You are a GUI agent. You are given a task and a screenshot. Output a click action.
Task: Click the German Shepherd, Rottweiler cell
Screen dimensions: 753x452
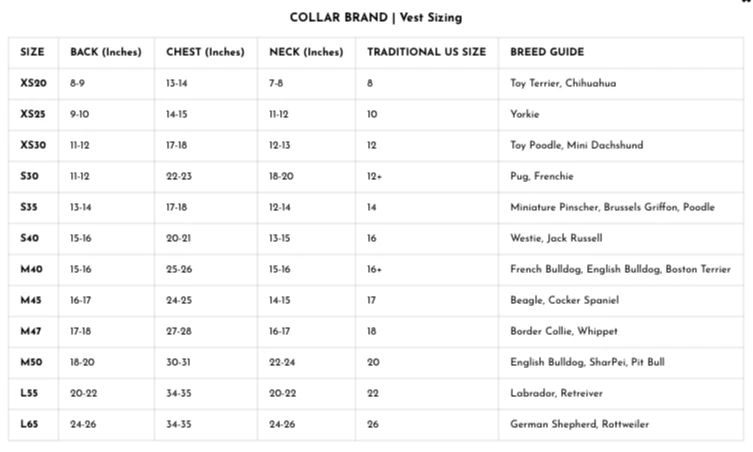tap(579, 424)
